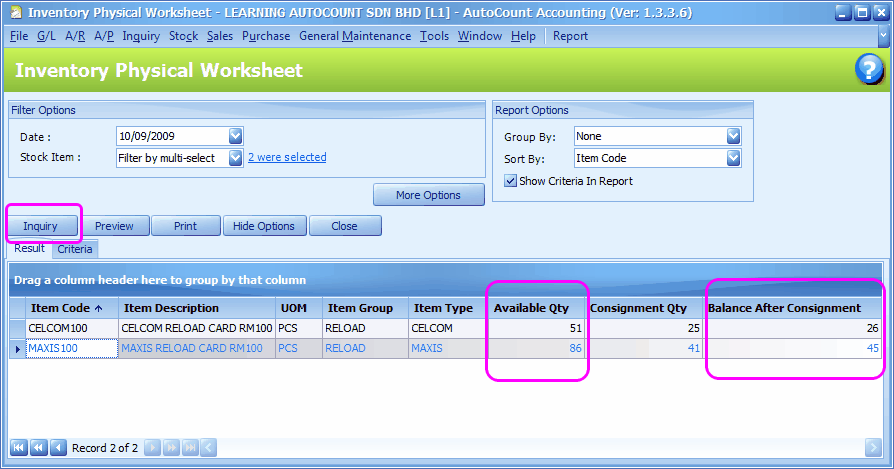Click Balance After Consignment value 26
Screen dimensions: 894x469
point(793,328)
